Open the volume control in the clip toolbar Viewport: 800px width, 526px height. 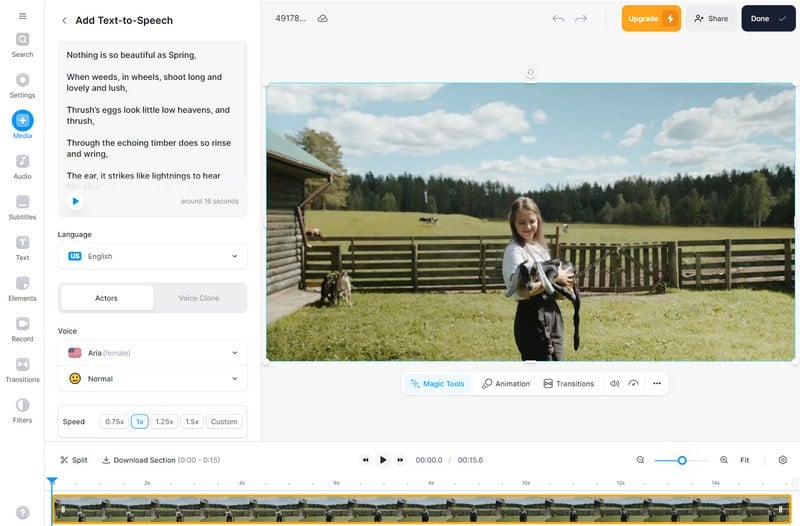614,383
